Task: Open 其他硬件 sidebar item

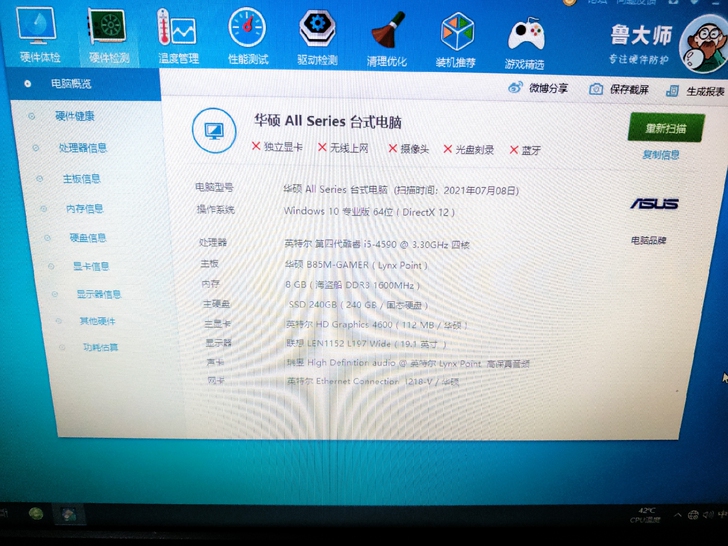Action: click(98, 321)
